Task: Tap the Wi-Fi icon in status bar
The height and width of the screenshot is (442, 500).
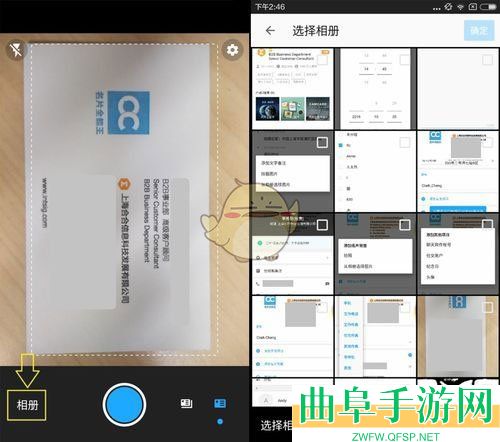Action: [460, 7]
